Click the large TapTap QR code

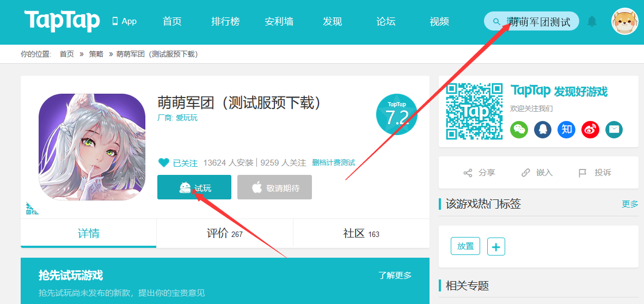474,111
